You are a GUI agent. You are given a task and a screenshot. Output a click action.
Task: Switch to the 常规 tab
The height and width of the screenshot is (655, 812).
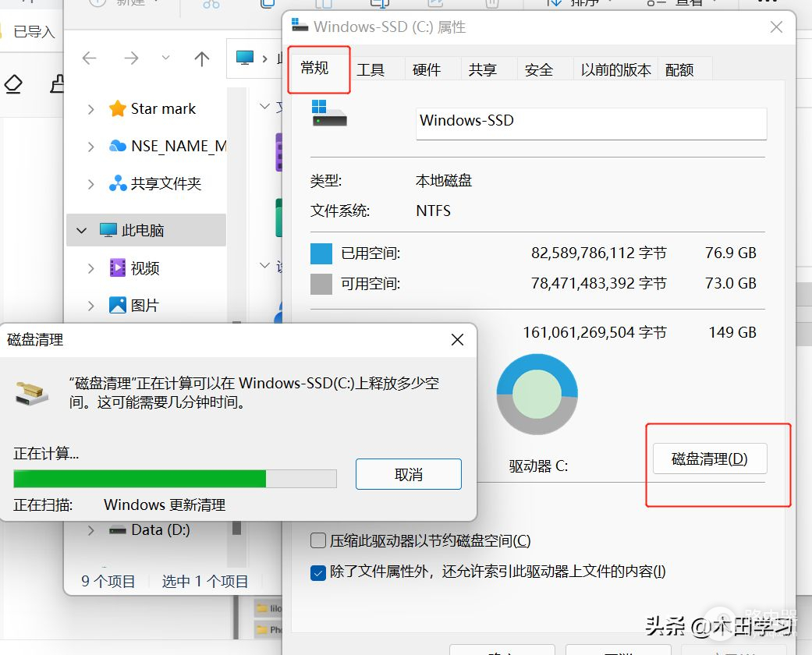315,69
